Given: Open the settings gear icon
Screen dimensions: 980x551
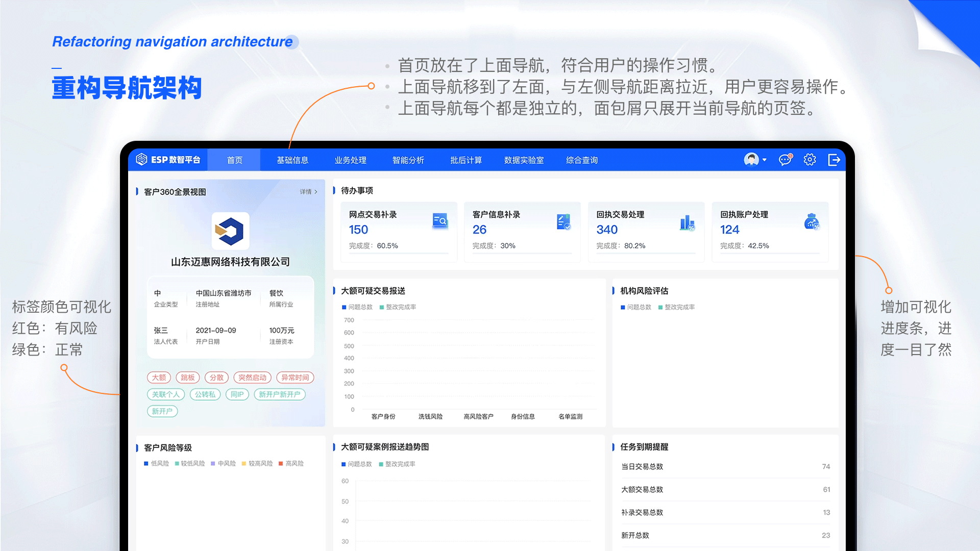Looking at the screenshot, I should 810,160.
